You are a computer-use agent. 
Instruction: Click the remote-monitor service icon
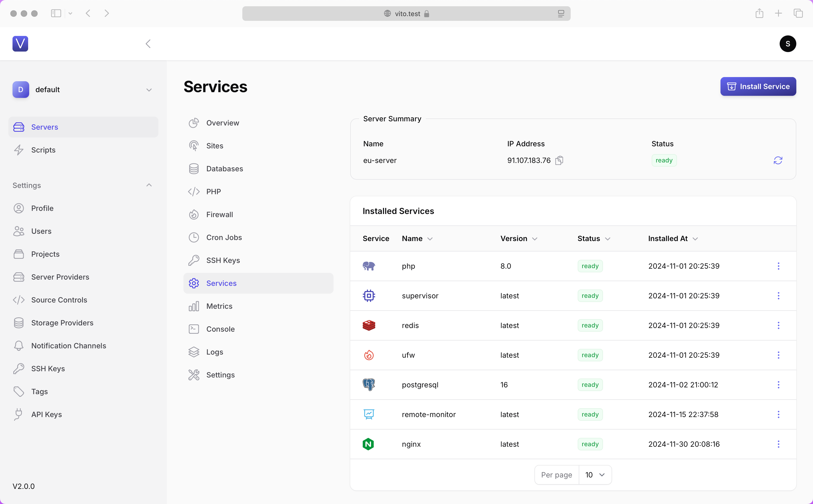click(368, 414)
